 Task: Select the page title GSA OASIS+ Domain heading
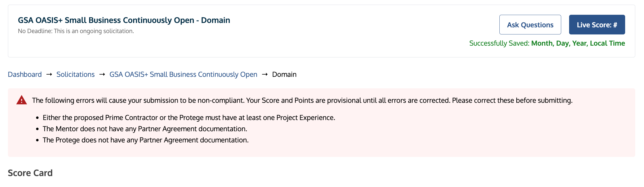[124, 20]
